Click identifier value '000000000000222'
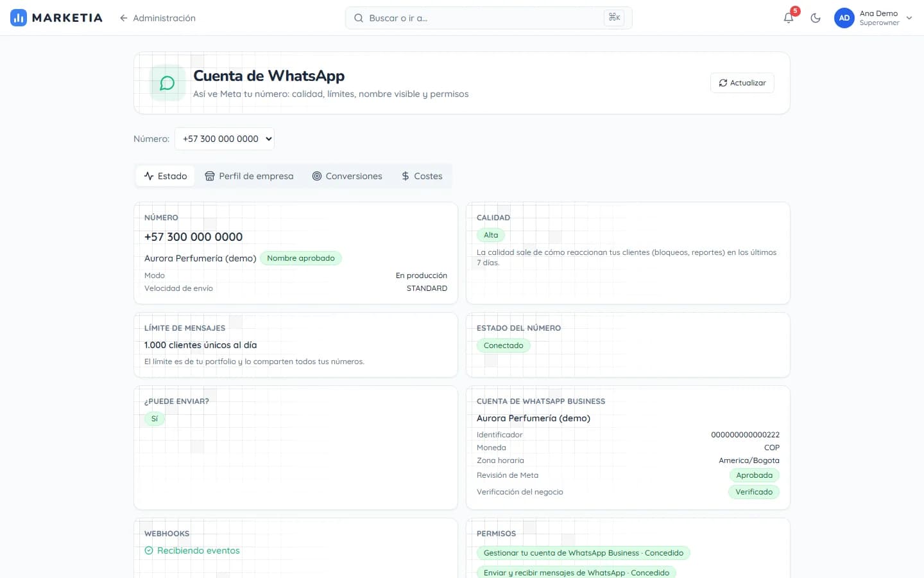This screenshot has height=578, width=924. tap(745, 435)
